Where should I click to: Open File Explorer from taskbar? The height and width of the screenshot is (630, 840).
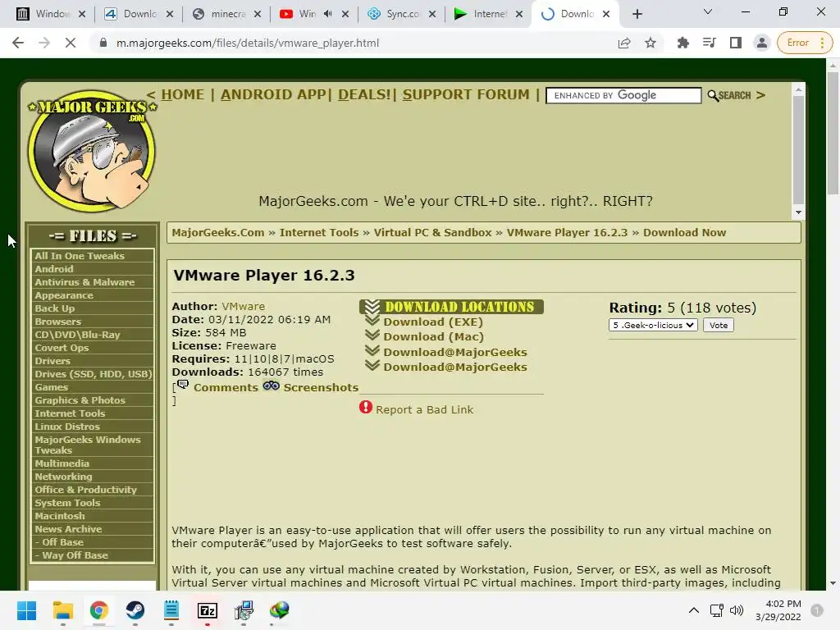point(62,610)
